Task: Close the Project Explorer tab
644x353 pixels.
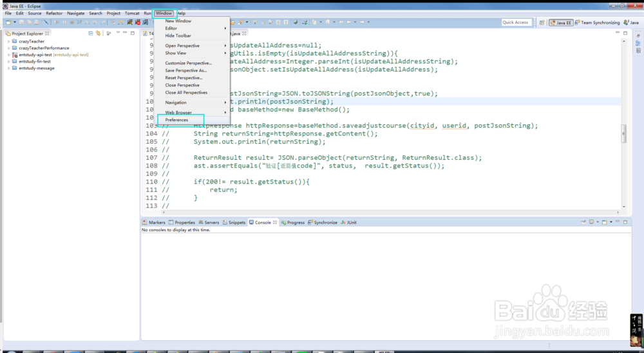Action: click(47, 33)
